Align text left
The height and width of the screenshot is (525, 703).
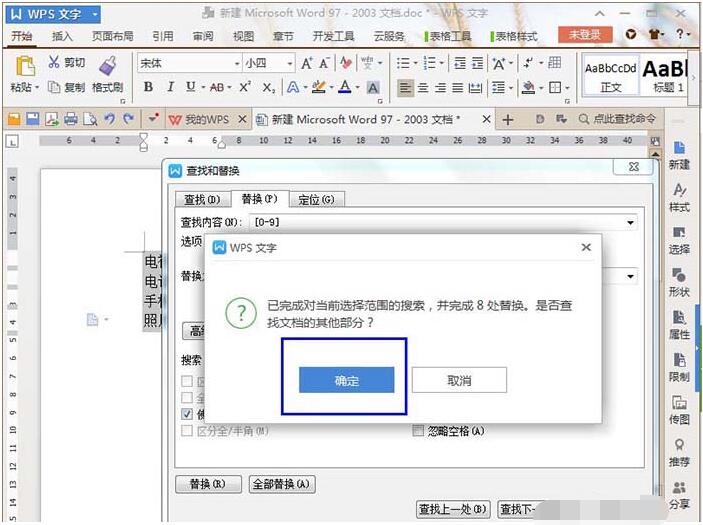point(405,87)
